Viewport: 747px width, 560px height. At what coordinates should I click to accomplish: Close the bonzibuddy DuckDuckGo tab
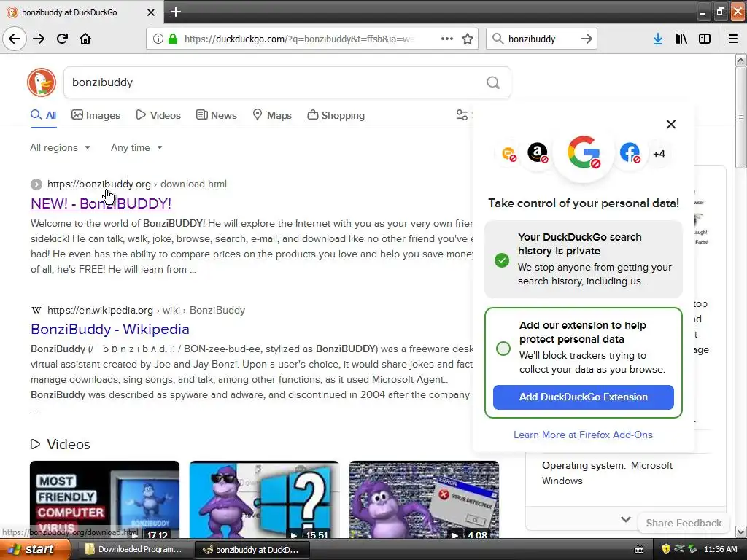click(x=151, y=12)
